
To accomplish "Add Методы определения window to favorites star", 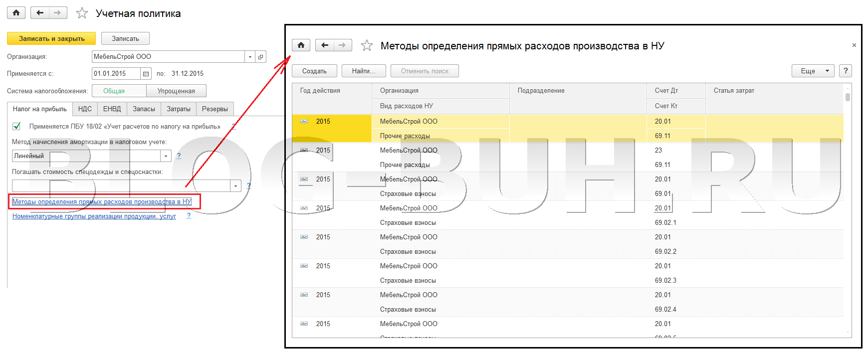I will coord(367,46).
